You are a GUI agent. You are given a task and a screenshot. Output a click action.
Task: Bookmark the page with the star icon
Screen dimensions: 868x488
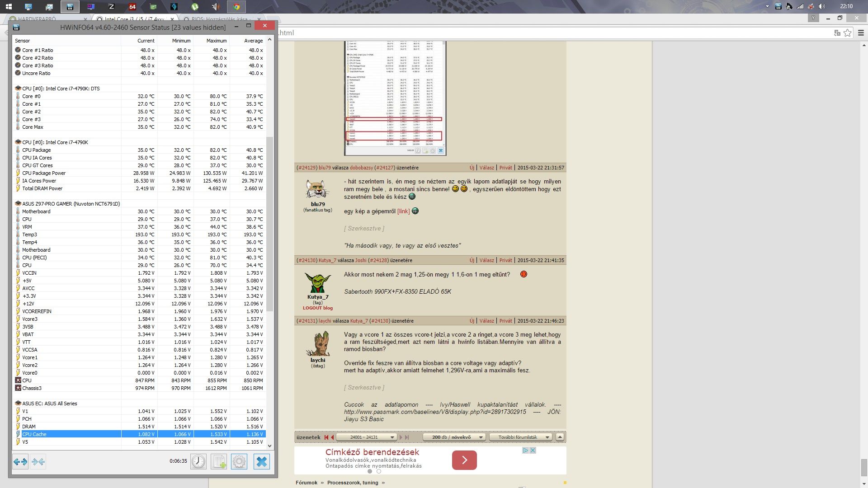tap(848, 33)
